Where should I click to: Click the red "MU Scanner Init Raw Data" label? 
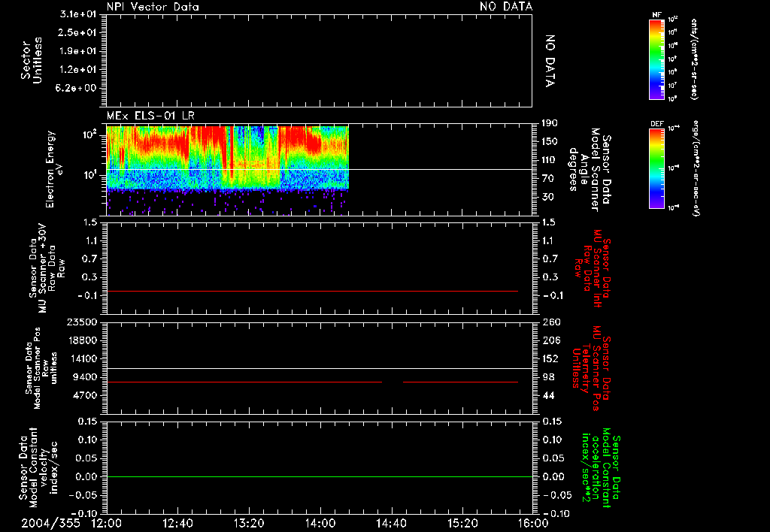point(592,268)
